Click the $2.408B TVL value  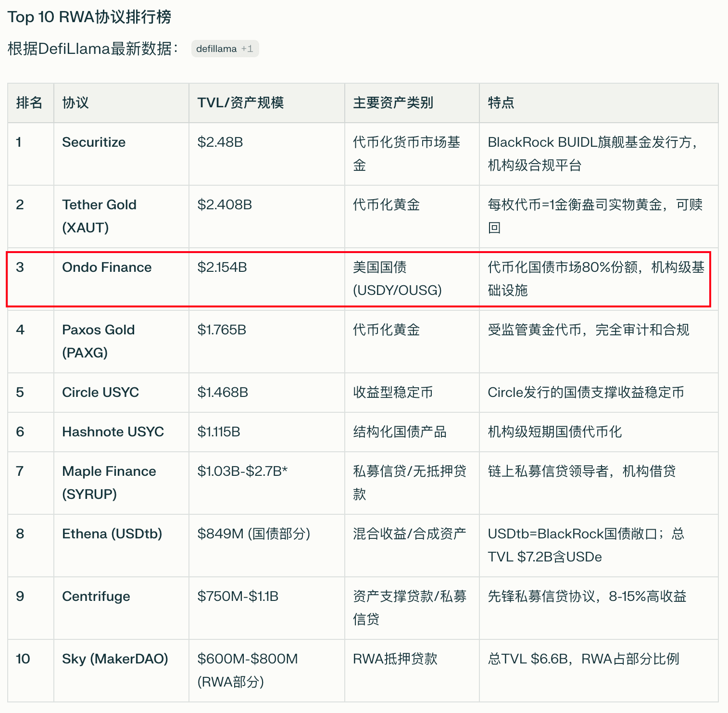(x=225, y=204)
